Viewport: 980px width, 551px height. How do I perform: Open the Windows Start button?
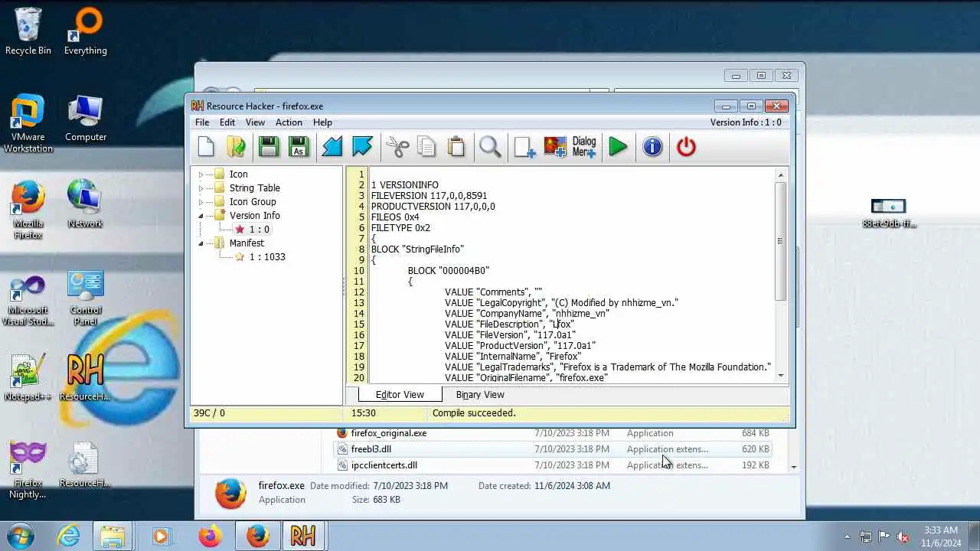(x=21, y=536)
